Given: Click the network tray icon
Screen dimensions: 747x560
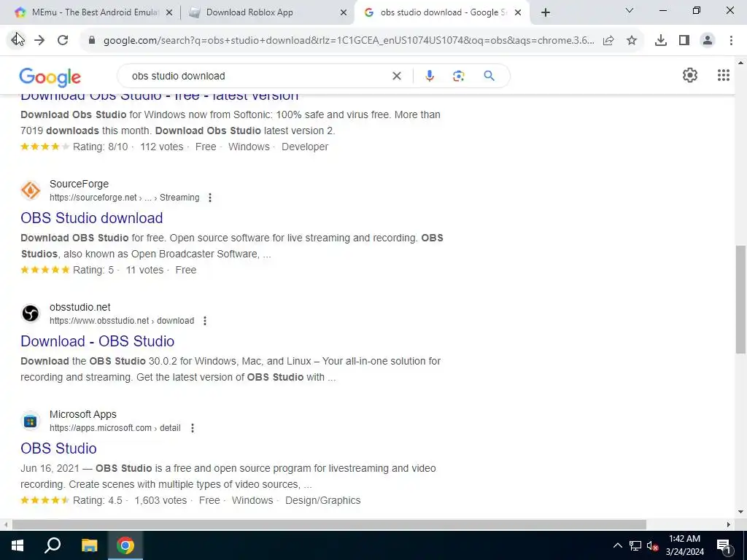Looking at the screenshot, I should [635, 545].
